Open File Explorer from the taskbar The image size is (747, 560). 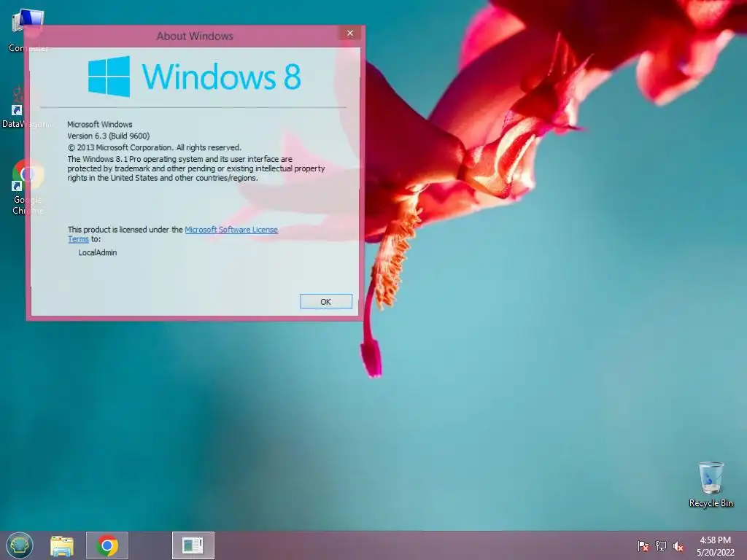click(x=62, y=545)
